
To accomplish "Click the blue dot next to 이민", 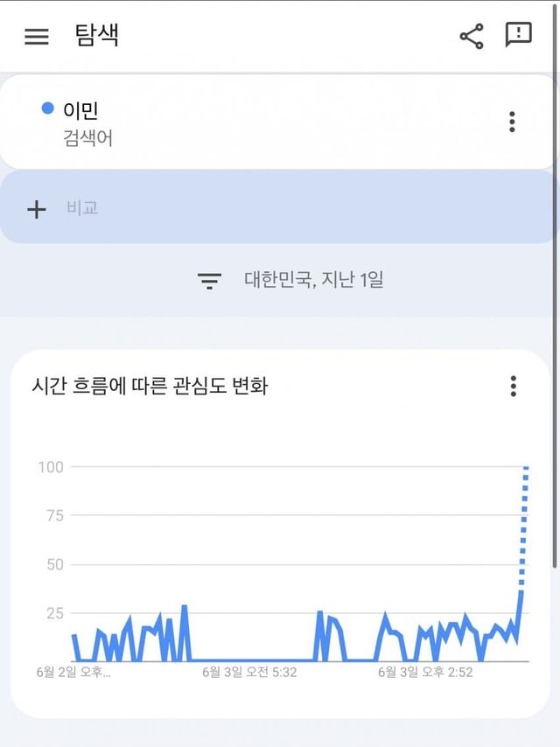I will pos(48,108).
